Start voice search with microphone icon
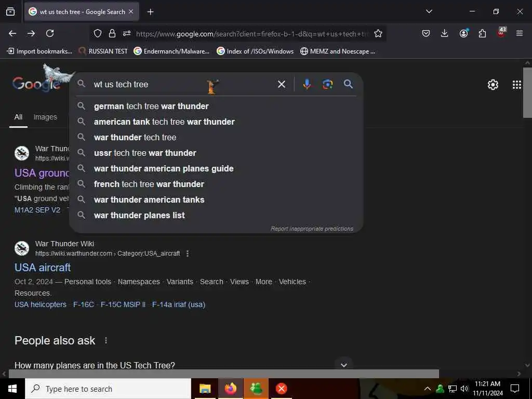The image size is (532, 399). 307,84
